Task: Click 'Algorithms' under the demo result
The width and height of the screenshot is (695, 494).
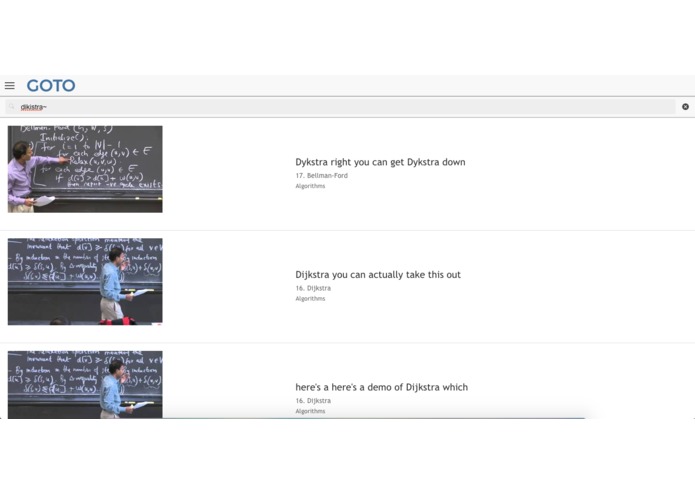Action: click(310, 411)
